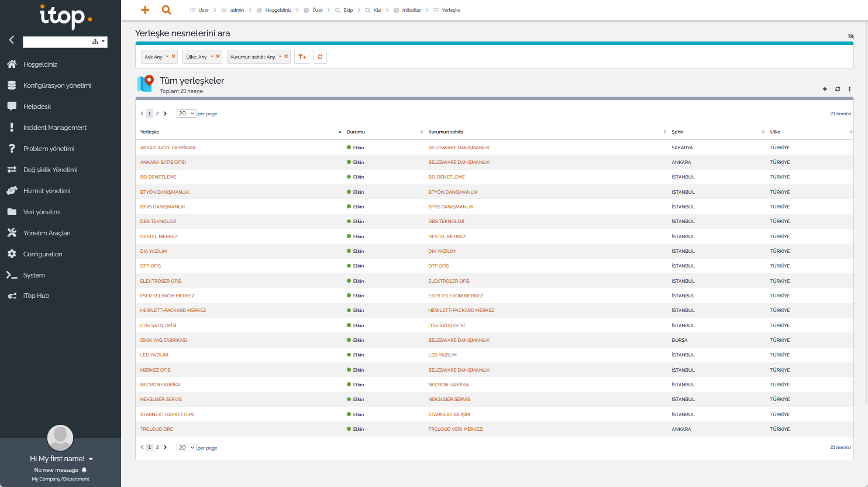Remove the Kurumun sahibi filter
Image resolution: width=868 pixels, height=487 pixels.
pyautogui.click(x=286, y=57)
